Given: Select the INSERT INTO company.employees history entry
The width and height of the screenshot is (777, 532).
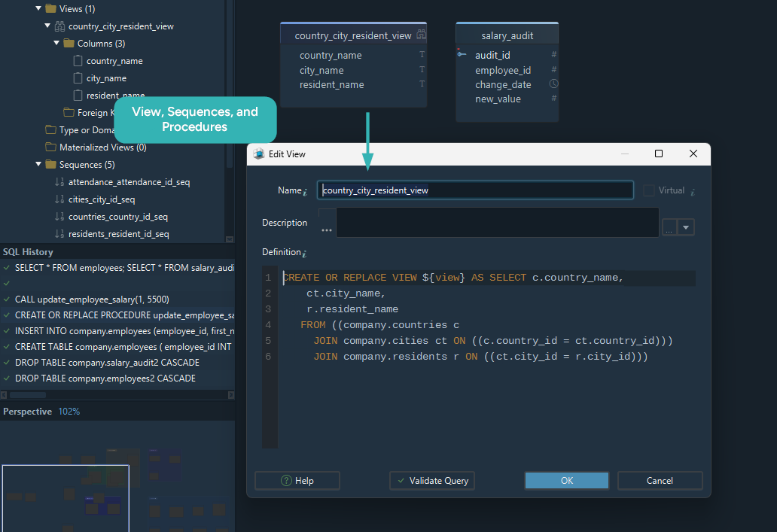Looking at the screenshot, I should click(117, 331).
